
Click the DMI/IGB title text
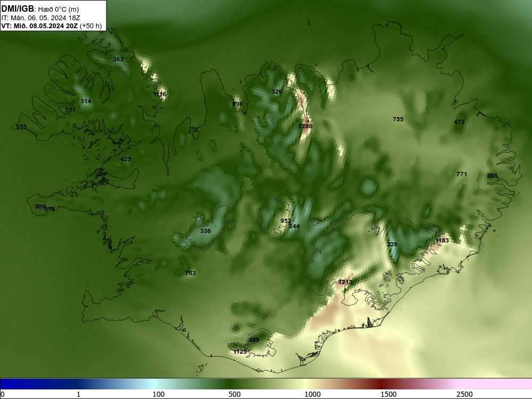[18, 9]
